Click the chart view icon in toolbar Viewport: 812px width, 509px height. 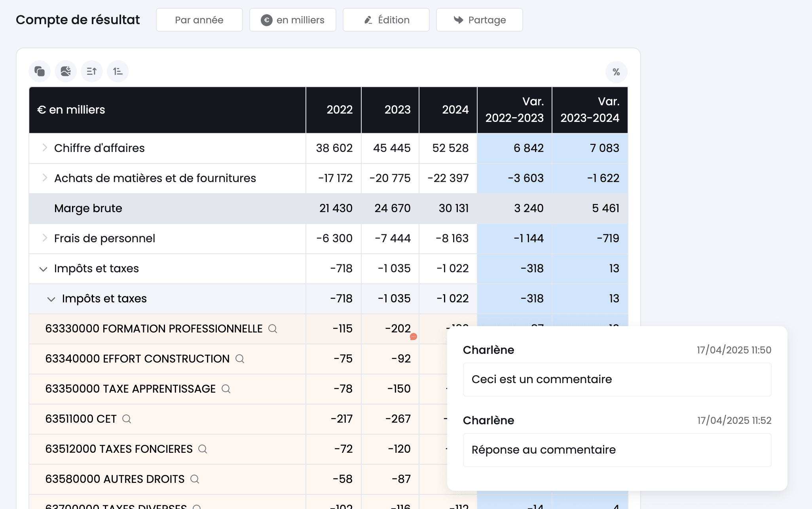pos(66,71)
